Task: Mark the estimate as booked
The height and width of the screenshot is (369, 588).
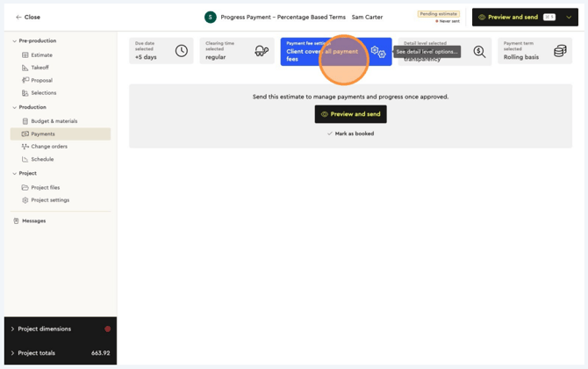Action: (350, 134)
